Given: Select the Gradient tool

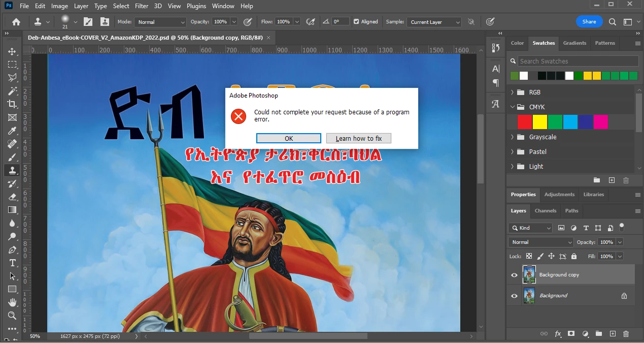Looking at the screenshot, I should pos(12,210).
